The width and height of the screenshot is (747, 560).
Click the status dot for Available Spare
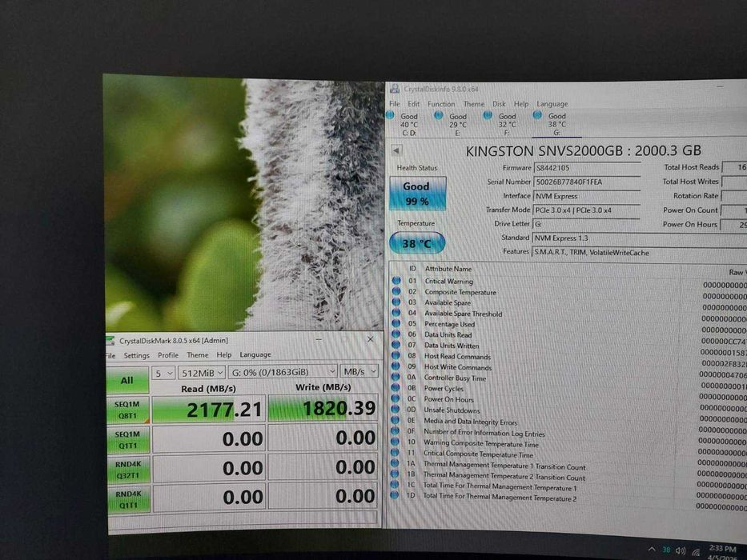click(396, 302)
